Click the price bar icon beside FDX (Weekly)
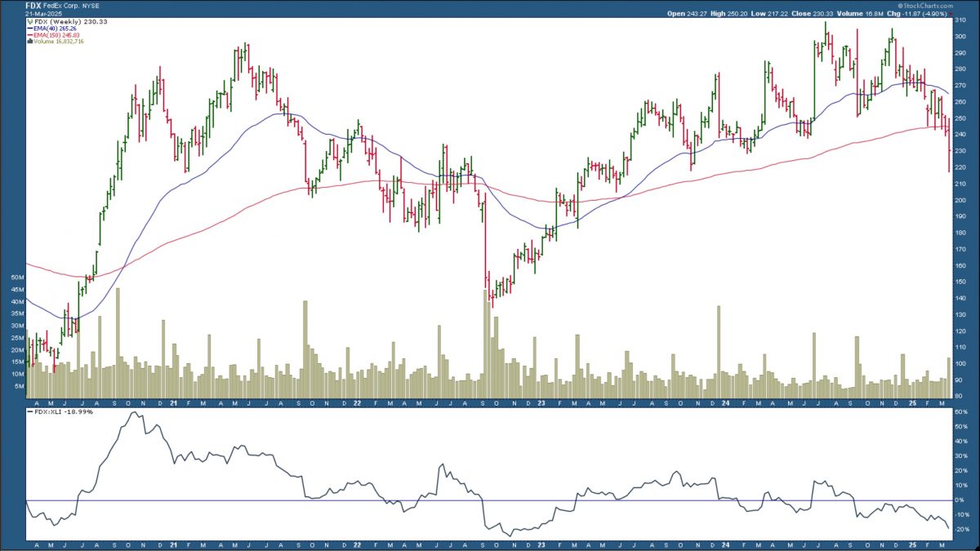Viewport: 980px width, 551px height. (29, 23)
